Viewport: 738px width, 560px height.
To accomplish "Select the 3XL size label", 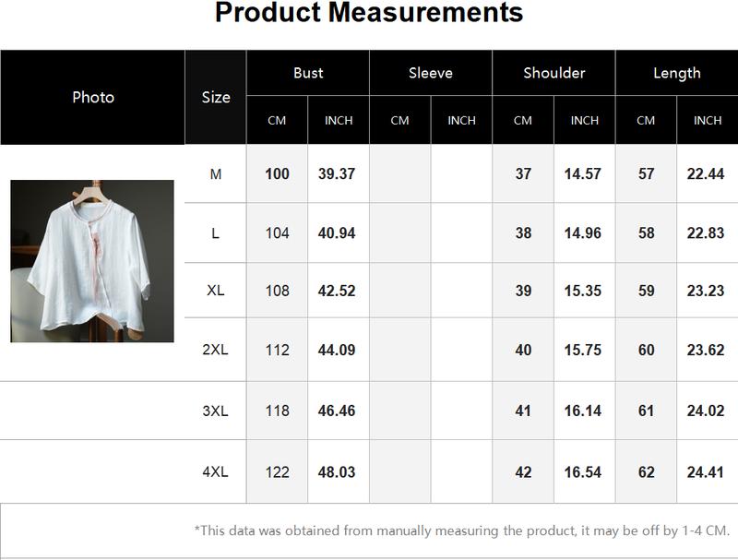I will (x=216, y=411).
